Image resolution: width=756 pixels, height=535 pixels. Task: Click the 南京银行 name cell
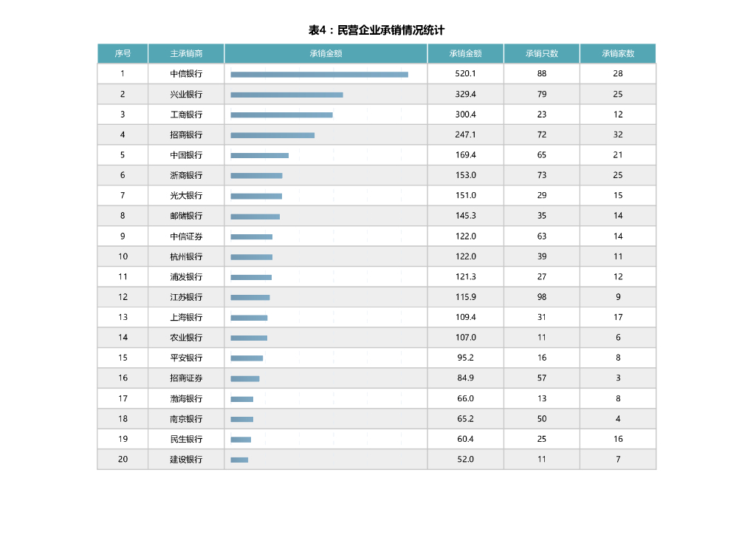(x=186, y=419)
